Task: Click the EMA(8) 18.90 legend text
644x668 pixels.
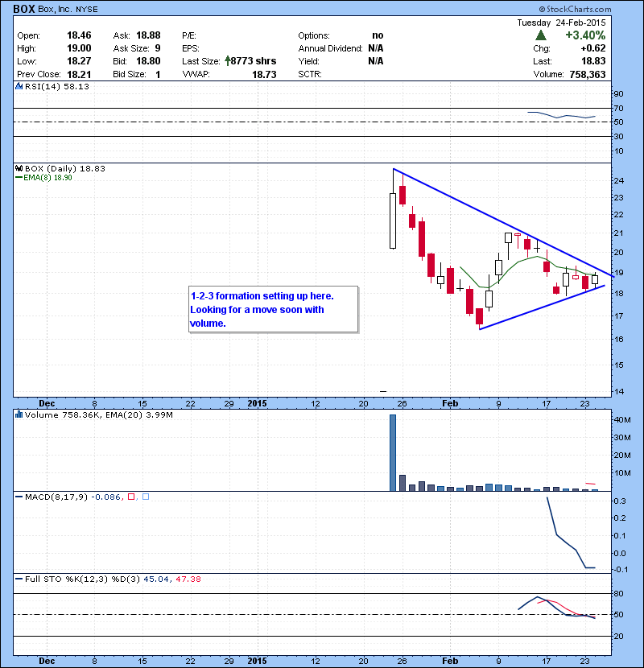Action: (47, 178)
